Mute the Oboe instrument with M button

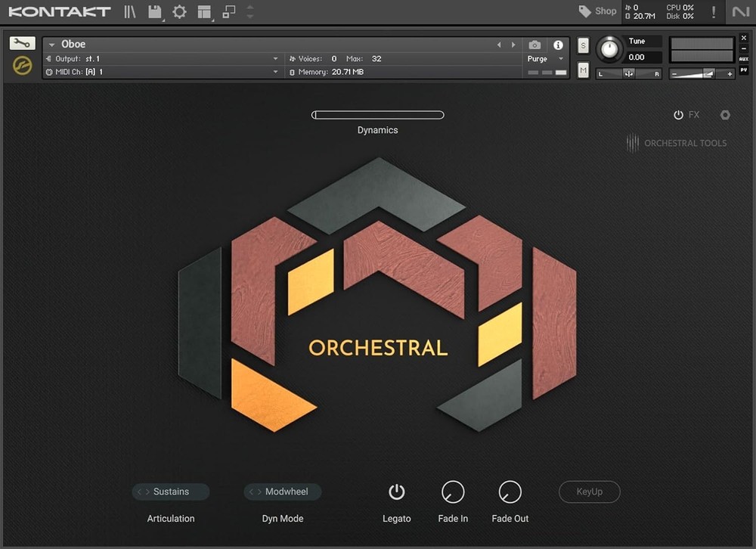pyautogui.click(x=583, y=70)
